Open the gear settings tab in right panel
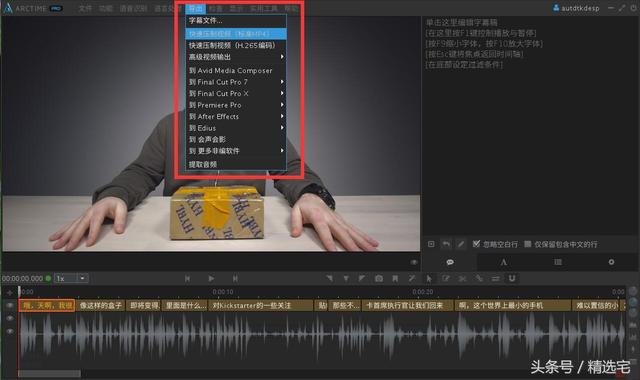Viewport: 640px width, 380px height. (x=611, y=262)
